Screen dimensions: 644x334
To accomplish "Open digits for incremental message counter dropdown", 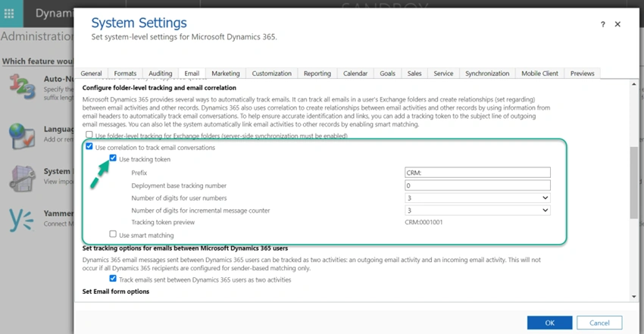I will click(477, 210).
